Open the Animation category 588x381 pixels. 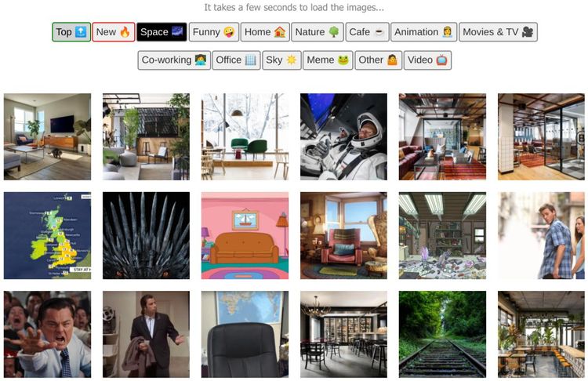click(x=423, y=32)
